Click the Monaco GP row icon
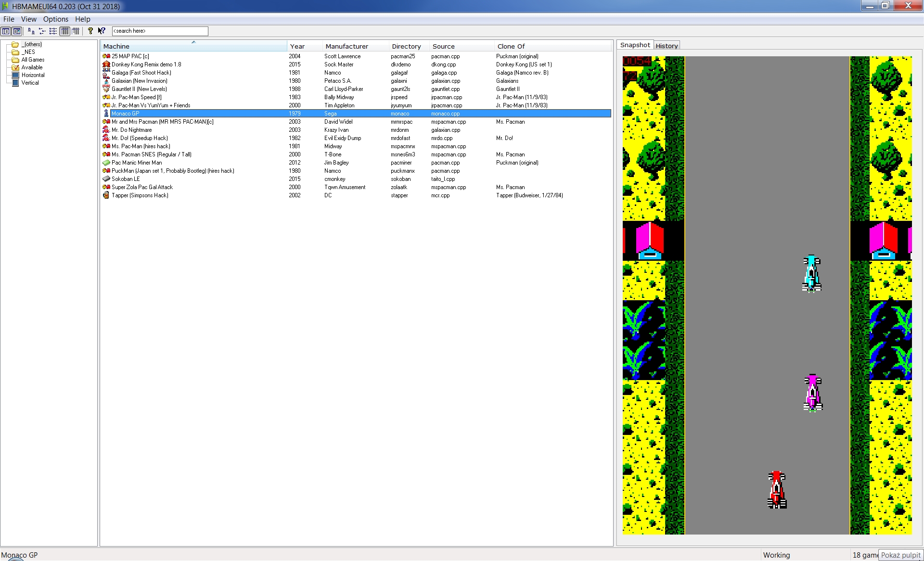Viewport: 924px width, 561px height. [x=106, y=114]
